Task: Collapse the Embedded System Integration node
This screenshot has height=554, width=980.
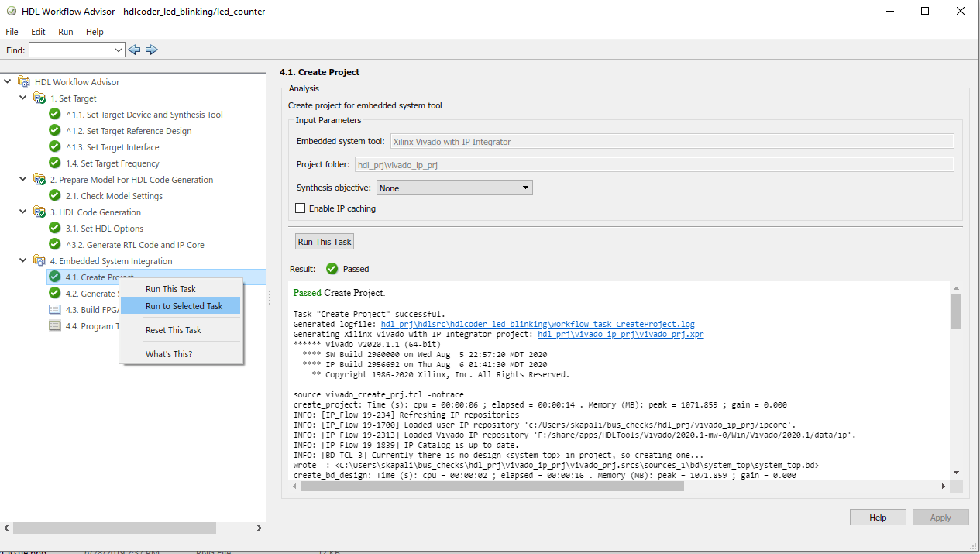Action: [23, 260]
